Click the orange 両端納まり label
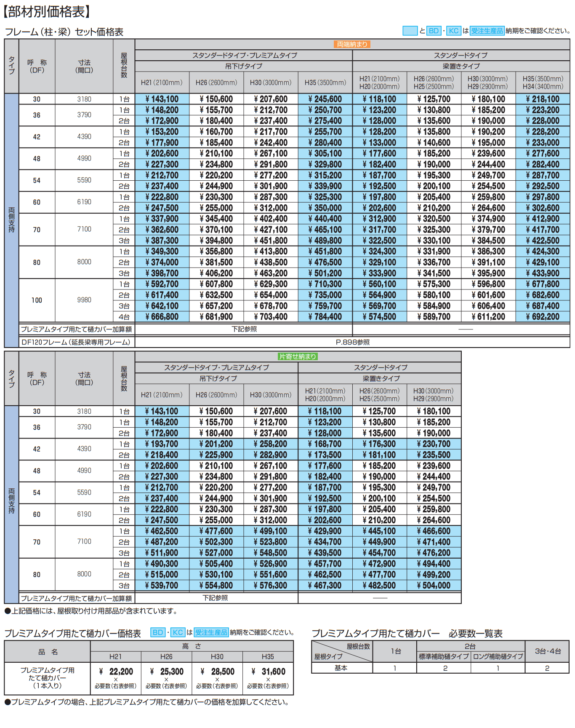 click(x=352, y=44)
